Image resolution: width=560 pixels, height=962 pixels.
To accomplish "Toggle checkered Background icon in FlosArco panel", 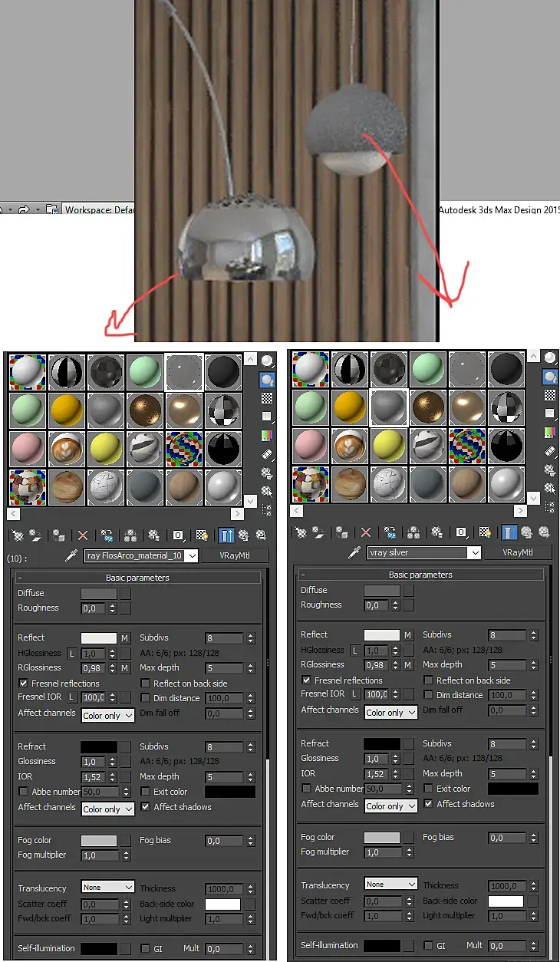I will [x=267, y=398].
